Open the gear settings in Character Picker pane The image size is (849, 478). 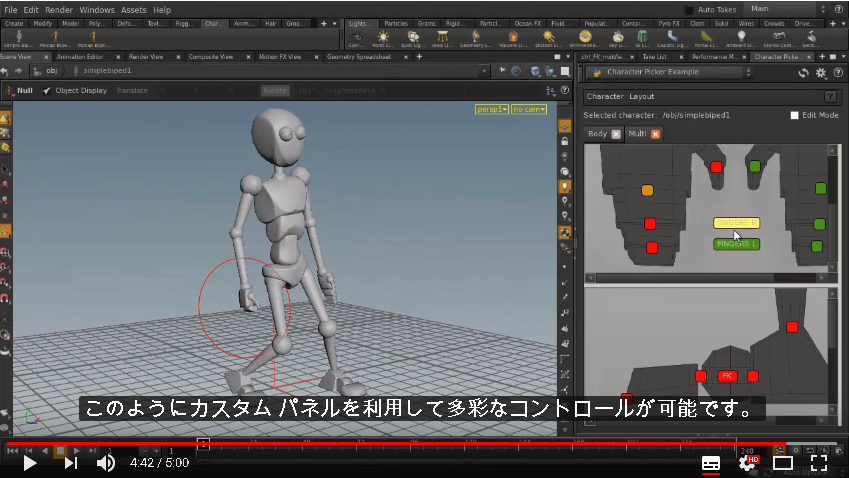821,73
